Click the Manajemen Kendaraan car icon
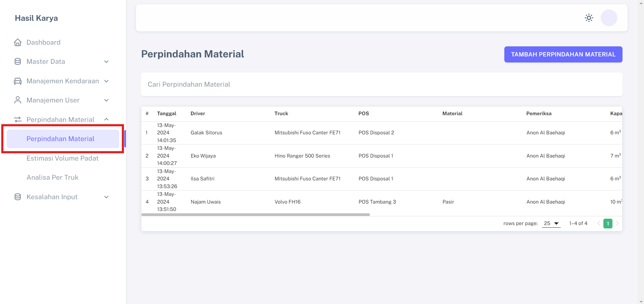 [x=18, y=81]
